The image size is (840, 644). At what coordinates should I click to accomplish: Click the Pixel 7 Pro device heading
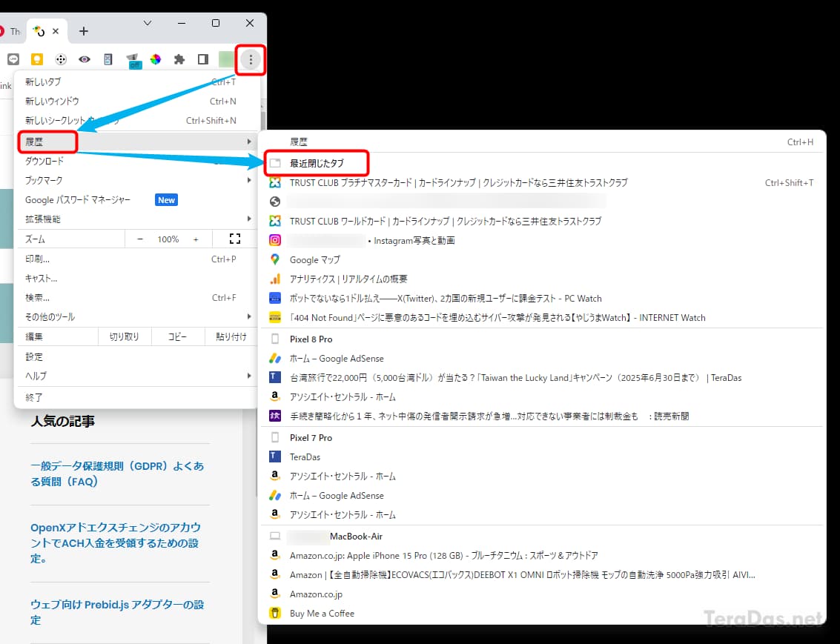311,438
